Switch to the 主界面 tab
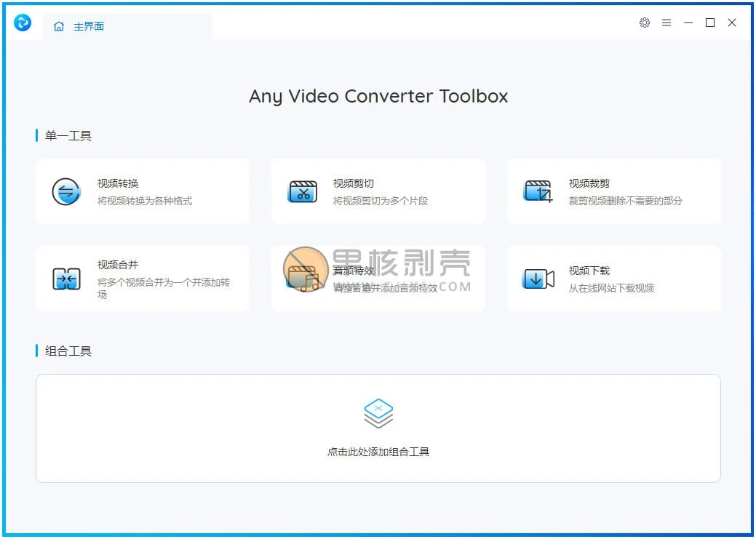Screen dimensions: 756x539 click(x=127, y=26)
